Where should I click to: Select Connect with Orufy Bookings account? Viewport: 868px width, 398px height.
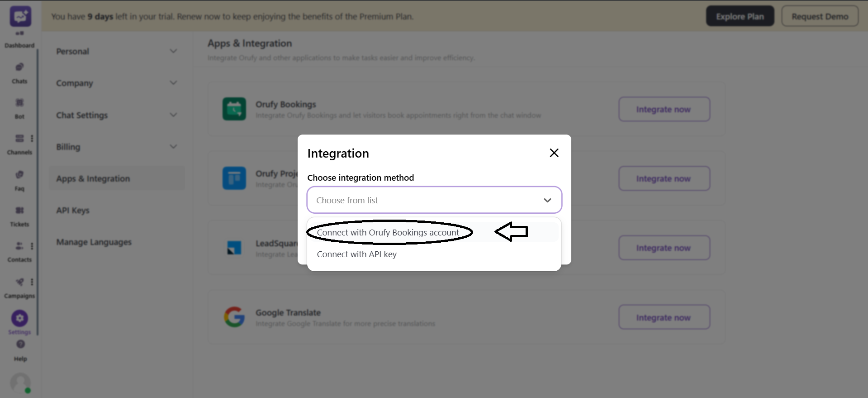(x=388, y=233)
